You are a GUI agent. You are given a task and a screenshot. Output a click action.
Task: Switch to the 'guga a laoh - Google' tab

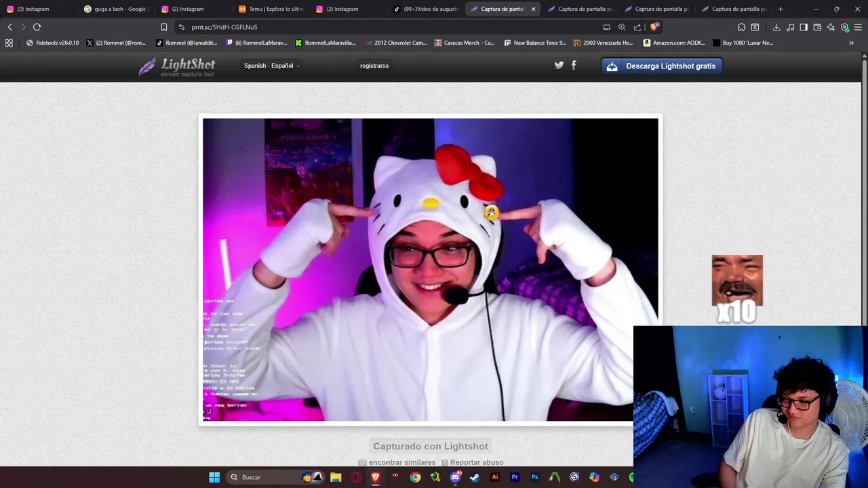point(115,9)
